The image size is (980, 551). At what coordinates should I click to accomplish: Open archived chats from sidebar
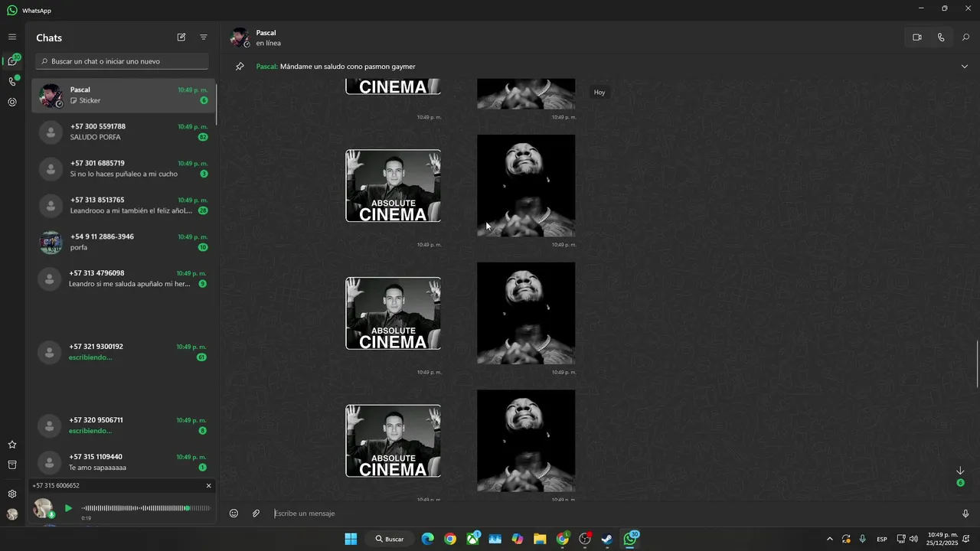click(12, 465)
